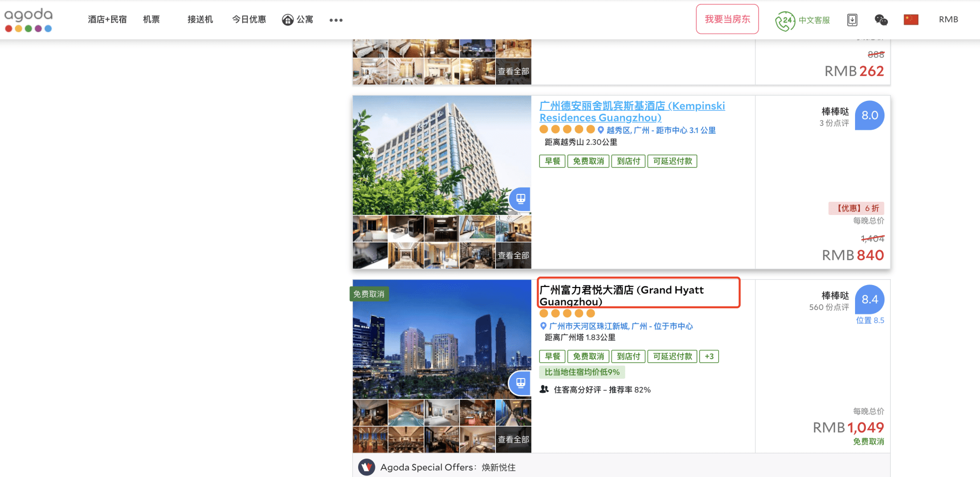980x477 pixels.
Task: Click the 【优惠】6 折 discount badge
Action: 857,208
